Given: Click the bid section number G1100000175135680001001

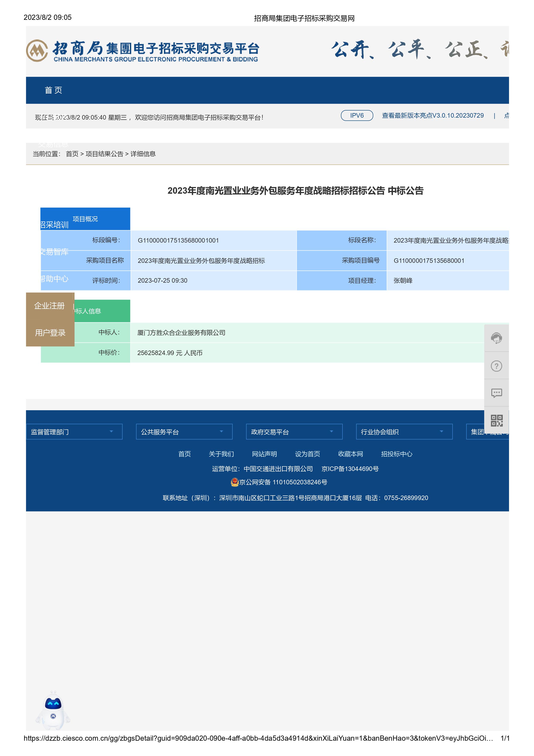Looking at the screenshot, I should [178, 240].
